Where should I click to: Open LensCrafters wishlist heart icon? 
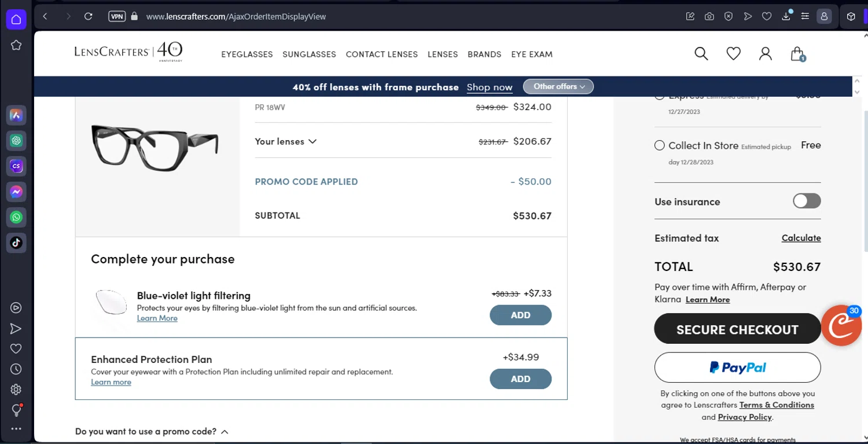click(x=734, y=54)
